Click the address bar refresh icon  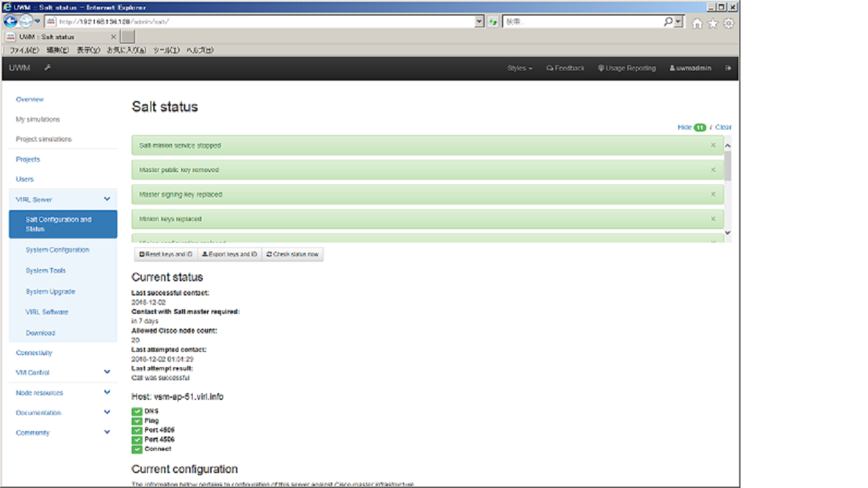493,22
